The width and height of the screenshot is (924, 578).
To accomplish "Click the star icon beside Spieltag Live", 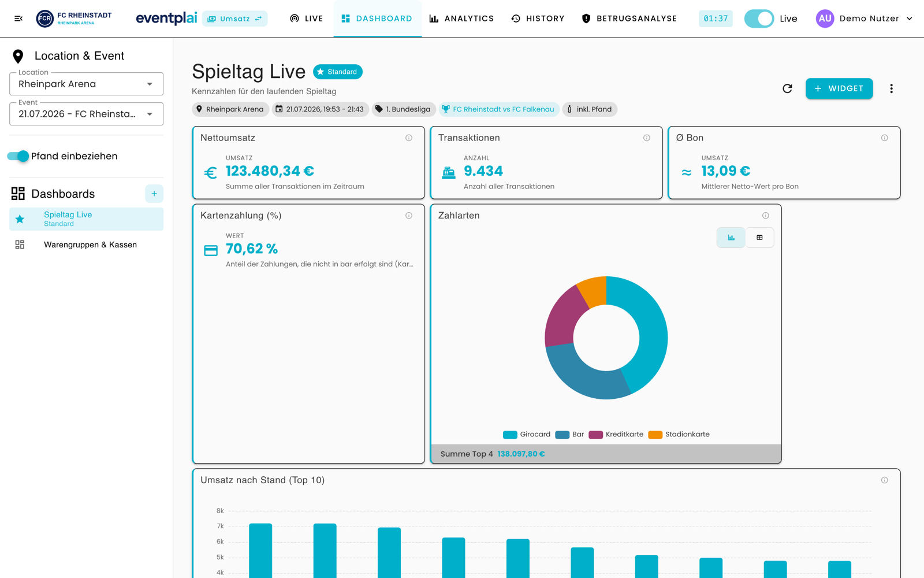I will pyautogui.click(x=20, y=219).
